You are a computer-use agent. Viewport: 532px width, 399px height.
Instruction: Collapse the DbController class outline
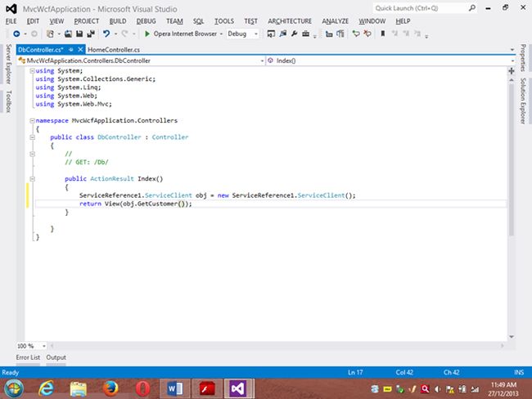(x=30, y=137)
